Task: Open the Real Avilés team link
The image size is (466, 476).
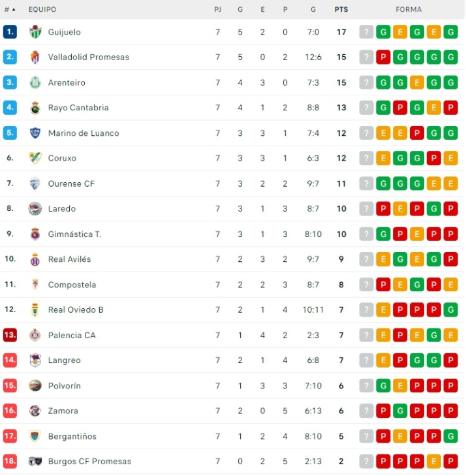Action: (x=69, y=259)
